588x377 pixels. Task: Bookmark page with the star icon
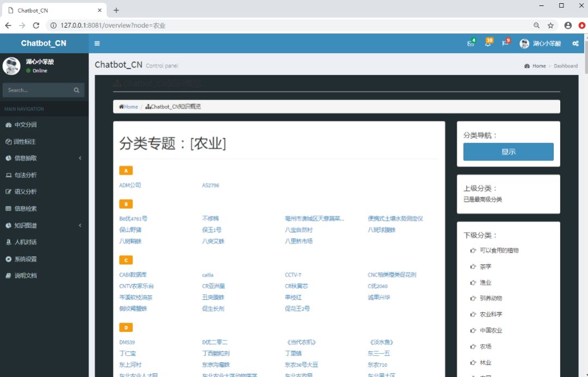click(550, 26)
